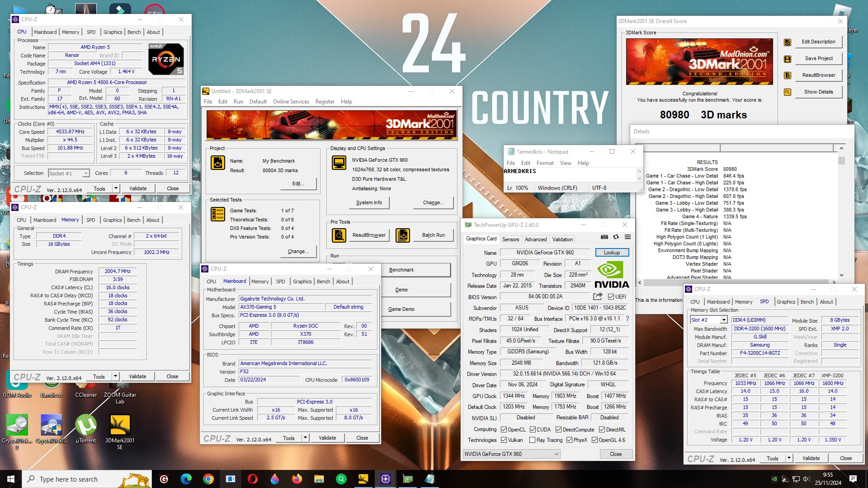Open the Windows Start menu
868x488 pixels.
(11, 479)
